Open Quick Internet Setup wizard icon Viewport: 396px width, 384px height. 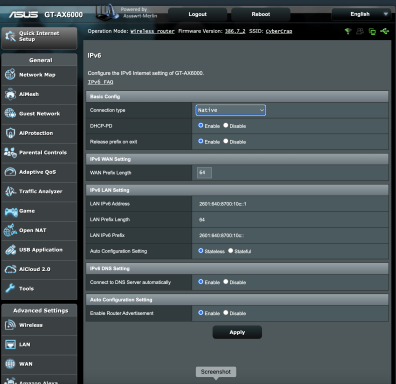coord(10,36)
